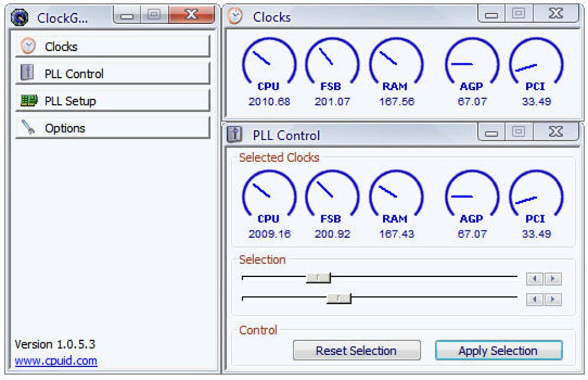The width and height of the screenshot is (588, 380).
Task: Decrease upper slider with left arrow
Action: coord(535,279)
